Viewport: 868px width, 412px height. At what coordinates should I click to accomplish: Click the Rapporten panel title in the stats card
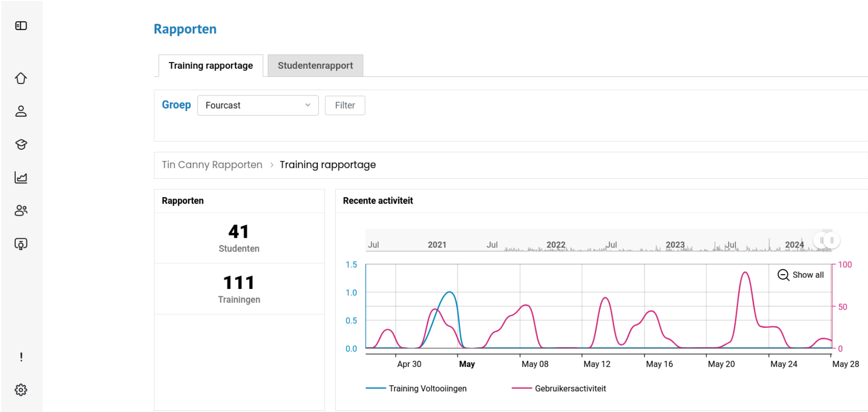[183, 201]
